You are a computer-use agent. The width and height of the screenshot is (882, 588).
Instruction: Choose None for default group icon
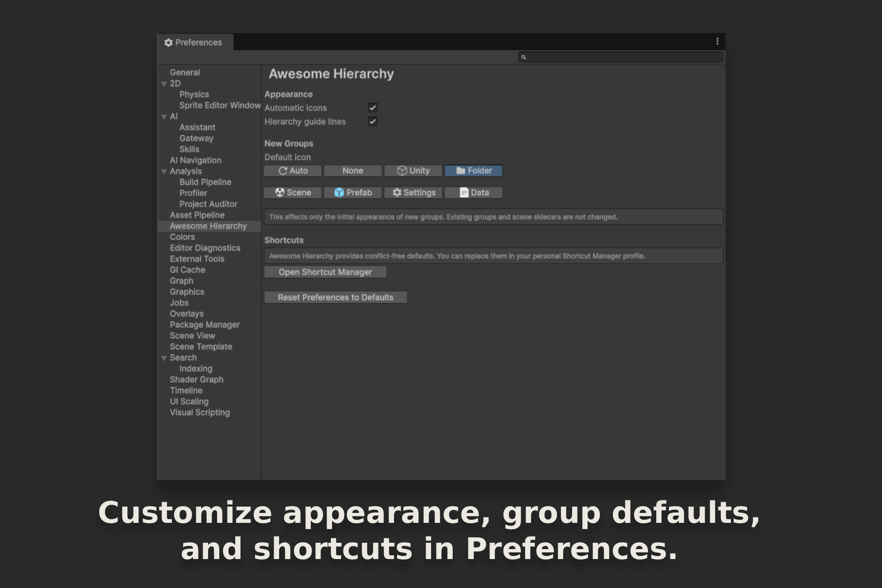click(353, 171)
